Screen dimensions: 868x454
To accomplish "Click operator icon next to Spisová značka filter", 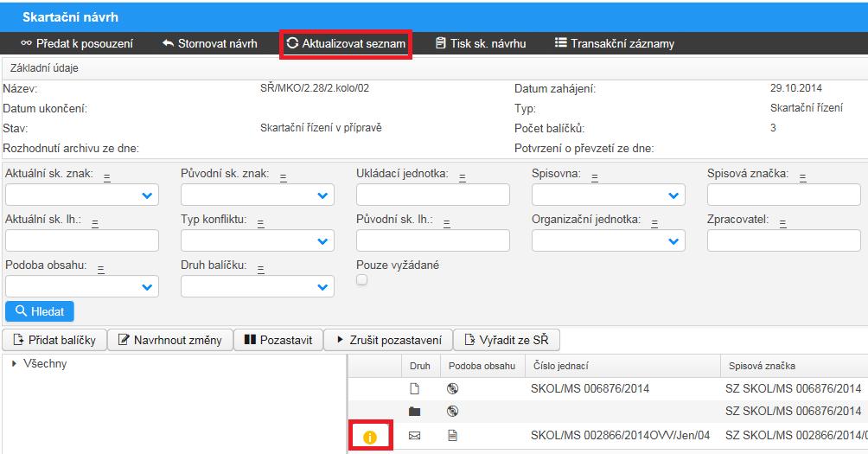I will 802,178.
